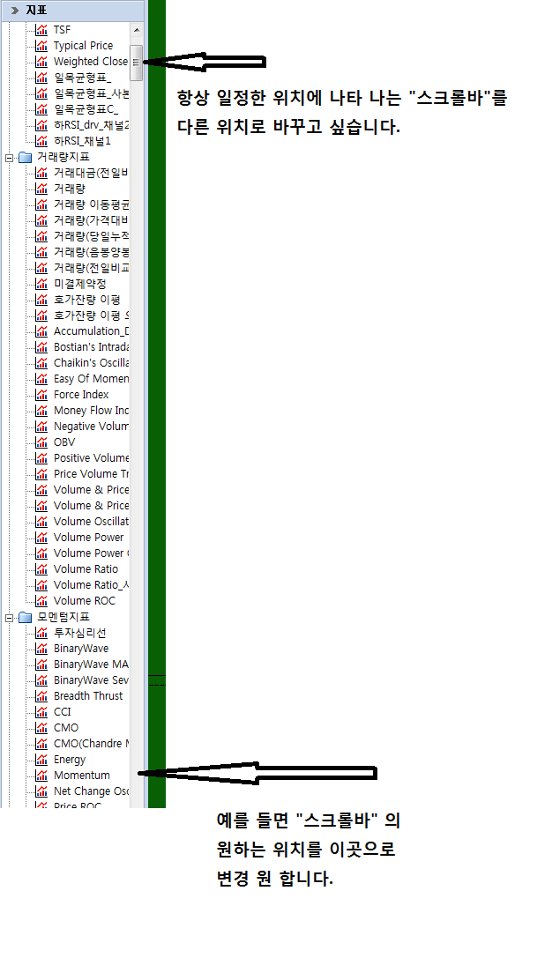The width and height of the screenshot is (537, 980).
Task: Choose the Volume ROC indicator
Action: pyautogui.click(x=84, y=601)
